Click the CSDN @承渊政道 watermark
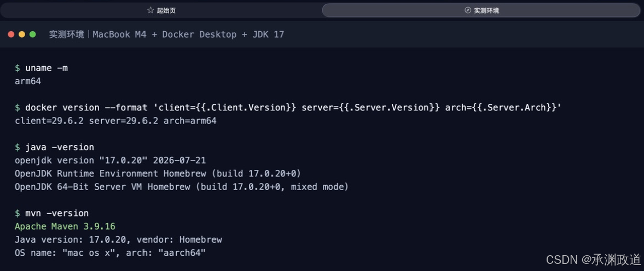 [x=594, y=259]
